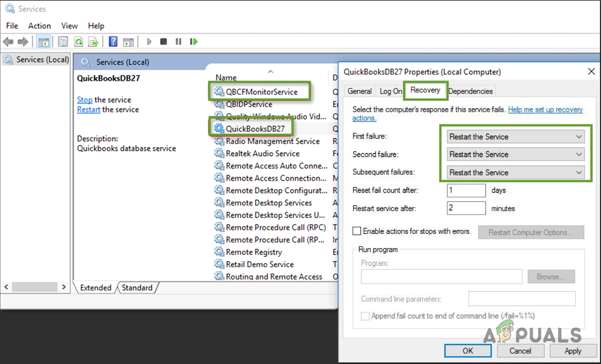Click the Restart the service link
The image size is (601, 364).
(89, 109)
